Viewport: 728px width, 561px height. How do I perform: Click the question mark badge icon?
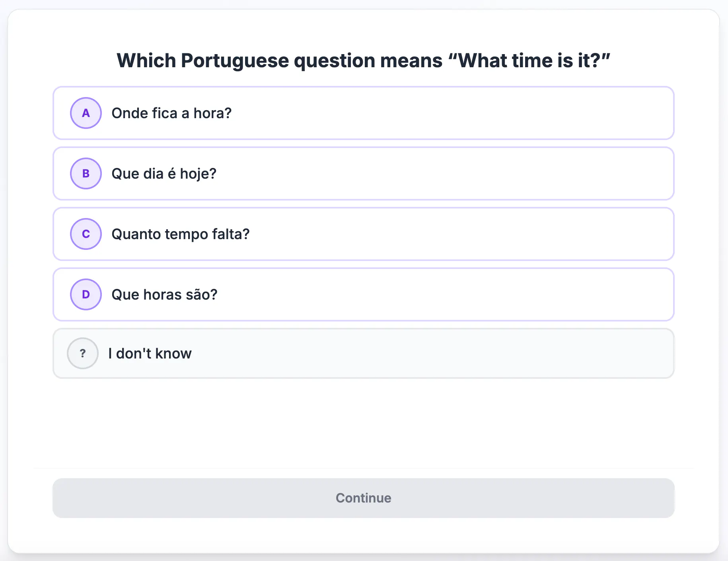(x=83, y=353)
